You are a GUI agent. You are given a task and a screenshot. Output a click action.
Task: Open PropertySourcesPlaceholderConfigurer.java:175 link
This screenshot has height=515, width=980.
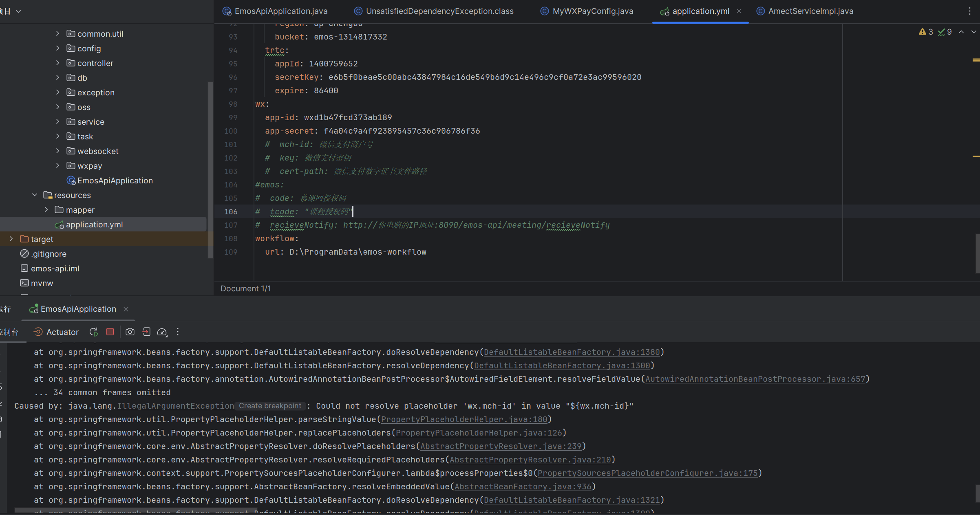(647, 473)
